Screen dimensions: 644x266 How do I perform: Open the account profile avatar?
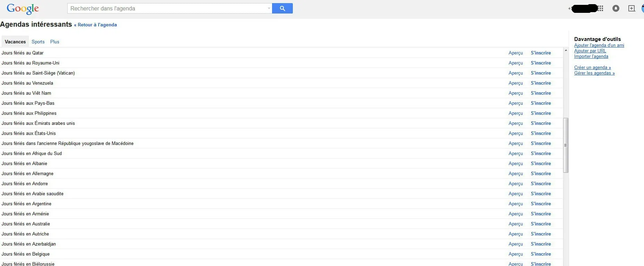[642, 8]
